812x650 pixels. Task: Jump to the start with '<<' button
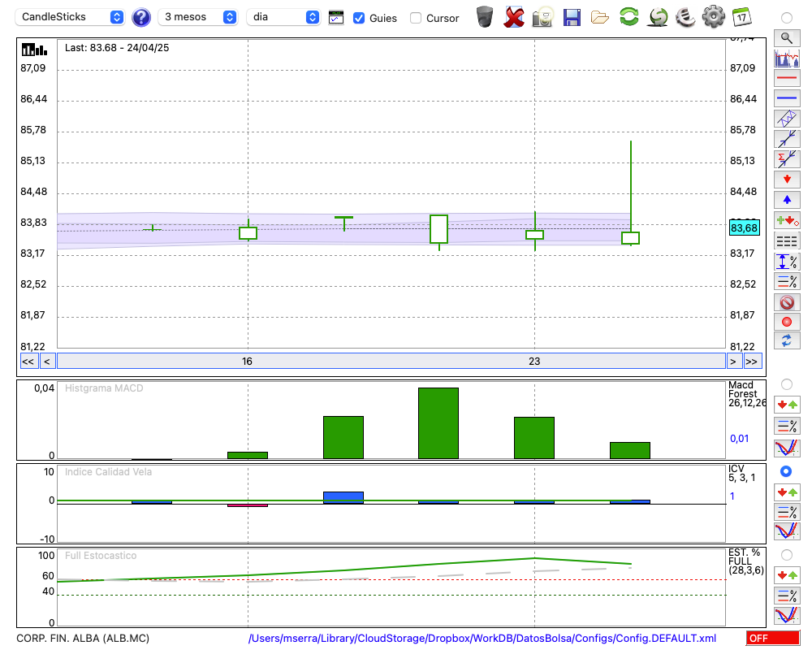[28, 362]
